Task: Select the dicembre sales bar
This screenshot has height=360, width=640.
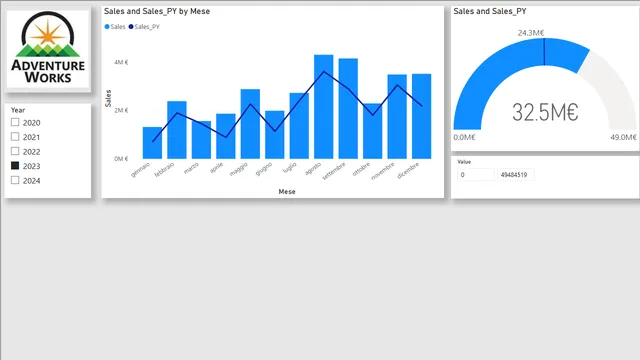Action: [422, 116]
